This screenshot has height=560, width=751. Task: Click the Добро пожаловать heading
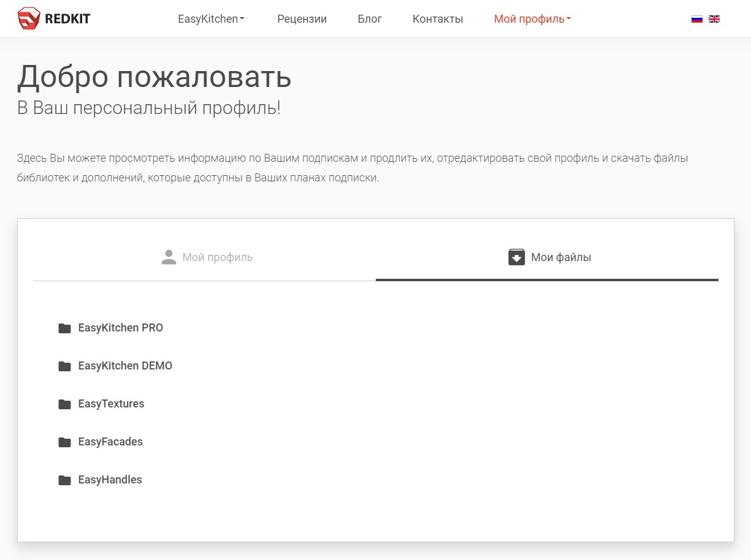coord(154,77)
